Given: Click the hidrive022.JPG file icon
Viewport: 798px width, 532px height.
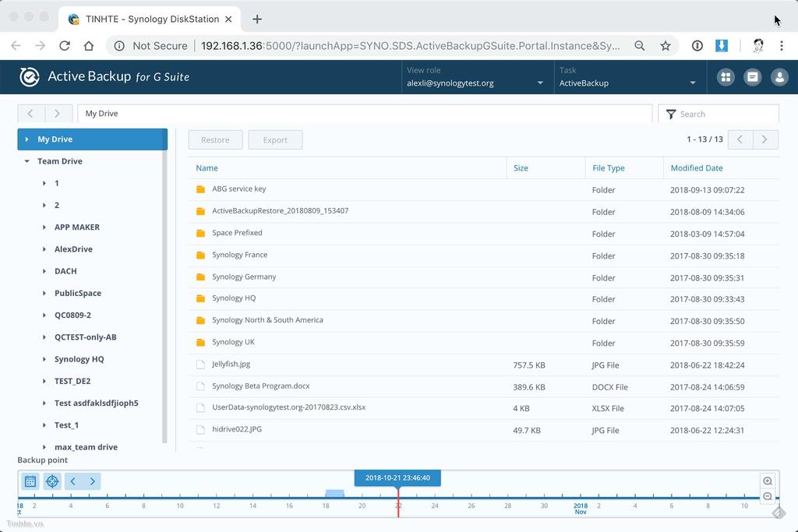Looking at the screenshot, I should 200,430.
